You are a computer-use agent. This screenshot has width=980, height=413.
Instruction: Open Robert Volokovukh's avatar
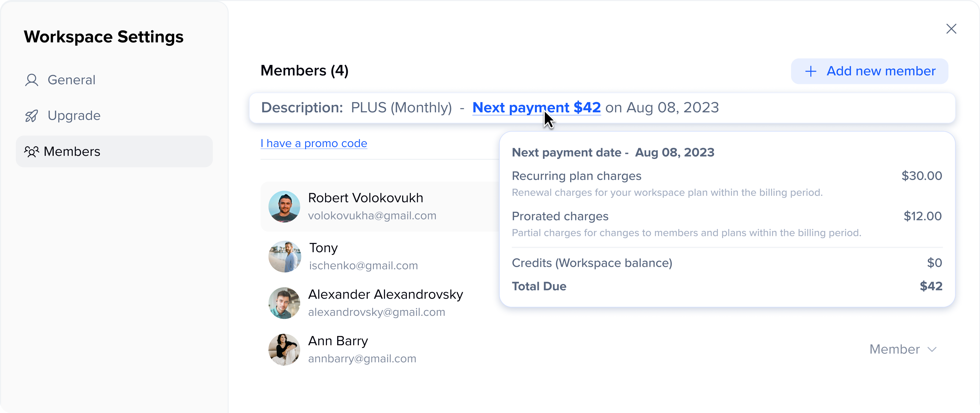click(284, 206)
